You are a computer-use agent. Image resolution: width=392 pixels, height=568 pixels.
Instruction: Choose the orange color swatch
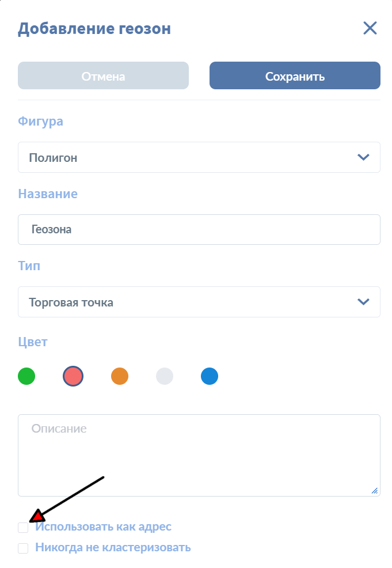(x=120, y=377)
